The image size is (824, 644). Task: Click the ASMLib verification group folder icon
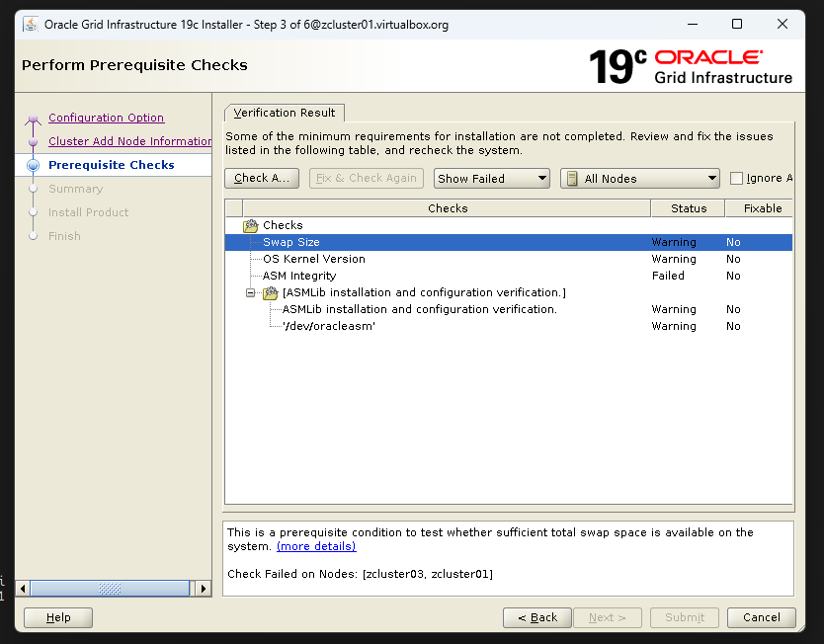tap(270, 292)
